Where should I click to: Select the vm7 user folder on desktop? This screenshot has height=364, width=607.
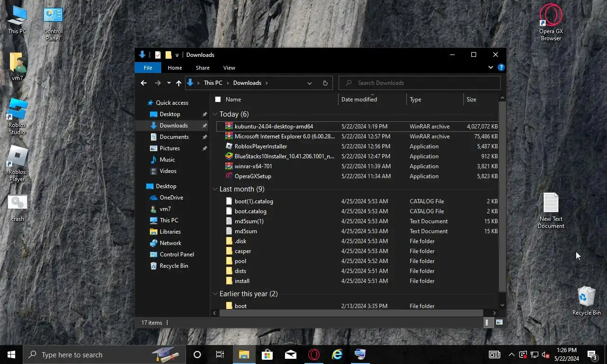pos(17,66)
